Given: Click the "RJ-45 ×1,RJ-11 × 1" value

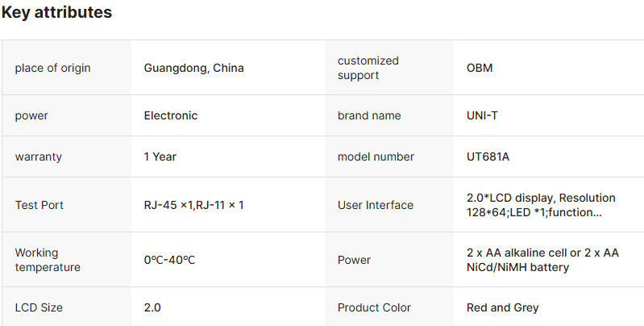Looking at the screenshot, I should click(x=193, y=205).
